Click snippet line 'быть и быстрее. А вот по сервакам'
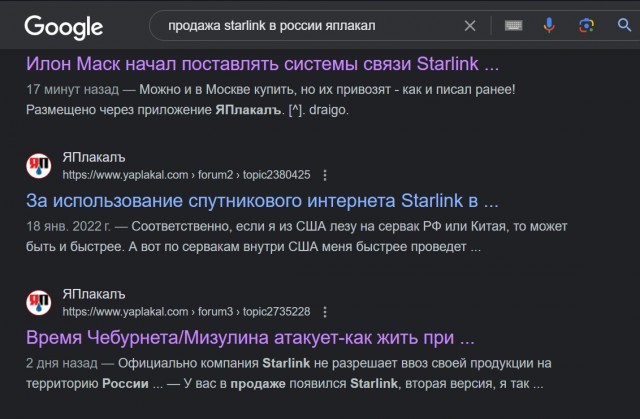Viewport: 640px width, 419px height. click(x=253, y=247)
